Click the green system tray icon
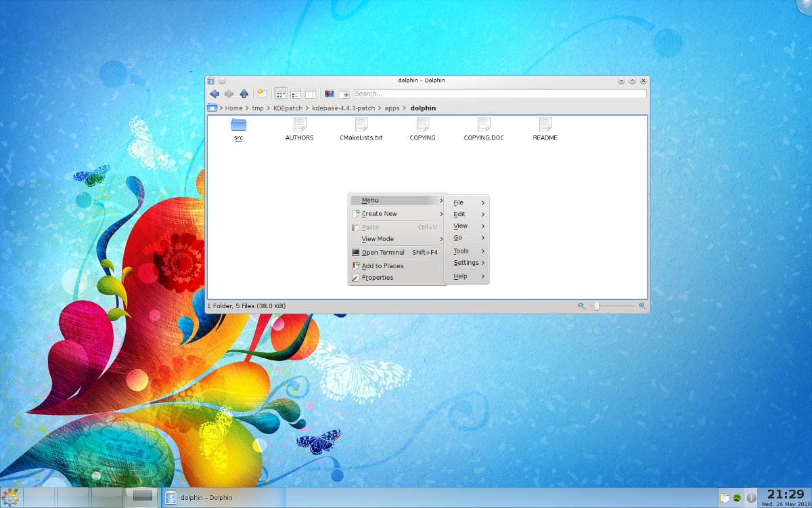This screenshot has height=508, width=812. tap(737, 498)
